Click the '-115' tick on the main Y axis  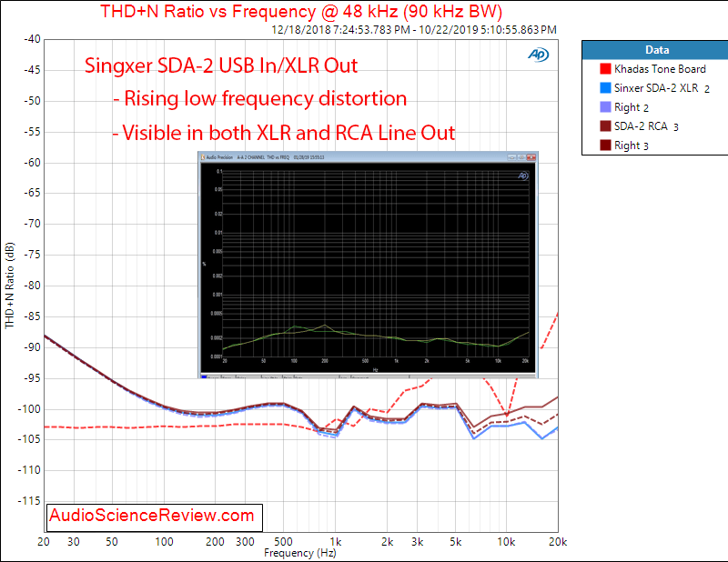(29, 501)
